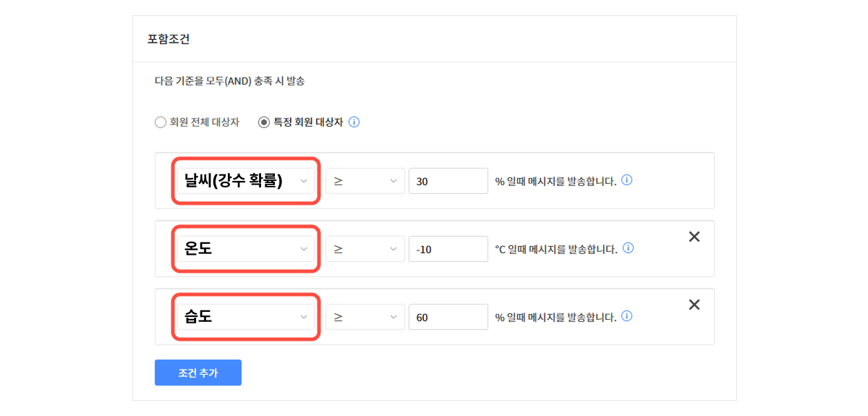
Task: Expand comparison operator dropdown for 습도
Action: coord(365,317)
